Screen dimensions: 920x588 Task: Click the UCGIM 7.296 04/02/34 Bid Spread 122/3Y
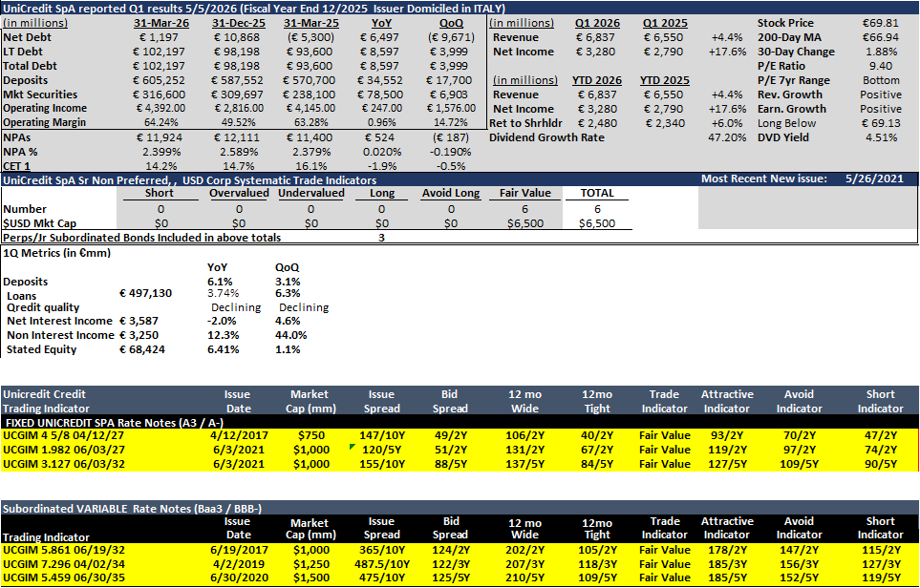(451, 563)
